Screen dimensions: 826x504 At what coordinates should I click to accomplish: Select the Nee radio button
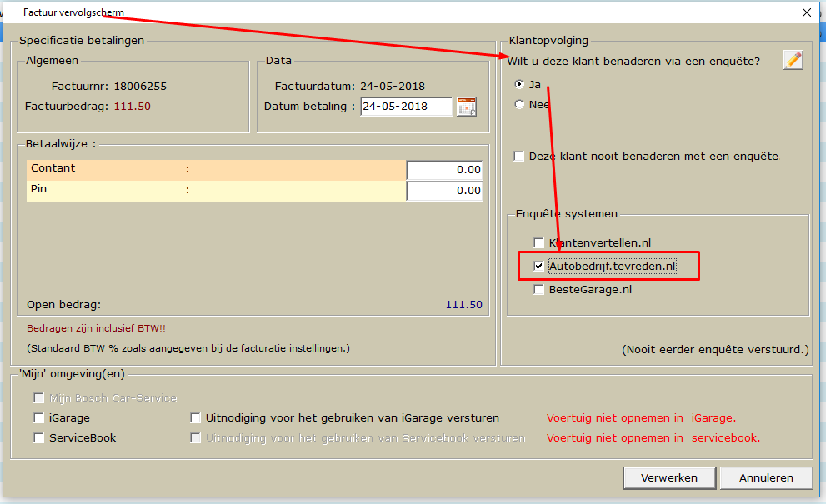pos(520,105)
